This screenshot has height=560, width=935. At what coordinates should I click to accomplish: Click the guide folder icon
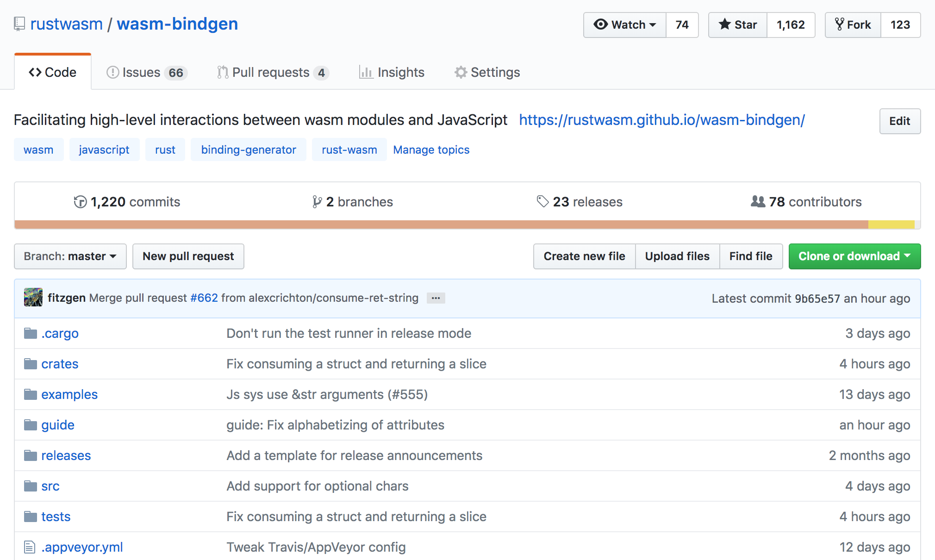[31, 425]
